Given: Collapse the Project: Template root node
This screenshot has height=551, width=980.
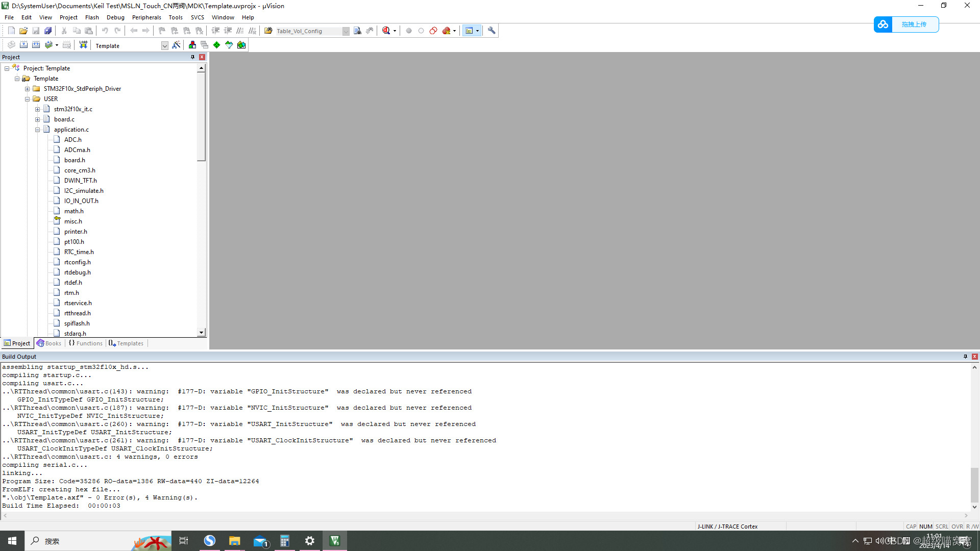Looking at the screenshot, I should click(7, 68).
